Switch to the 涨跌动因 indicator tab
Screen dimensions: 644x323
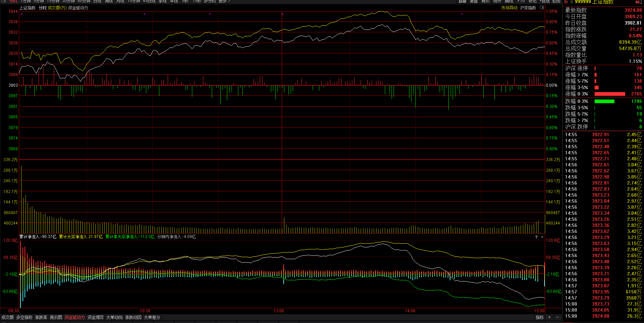point(133,317)
